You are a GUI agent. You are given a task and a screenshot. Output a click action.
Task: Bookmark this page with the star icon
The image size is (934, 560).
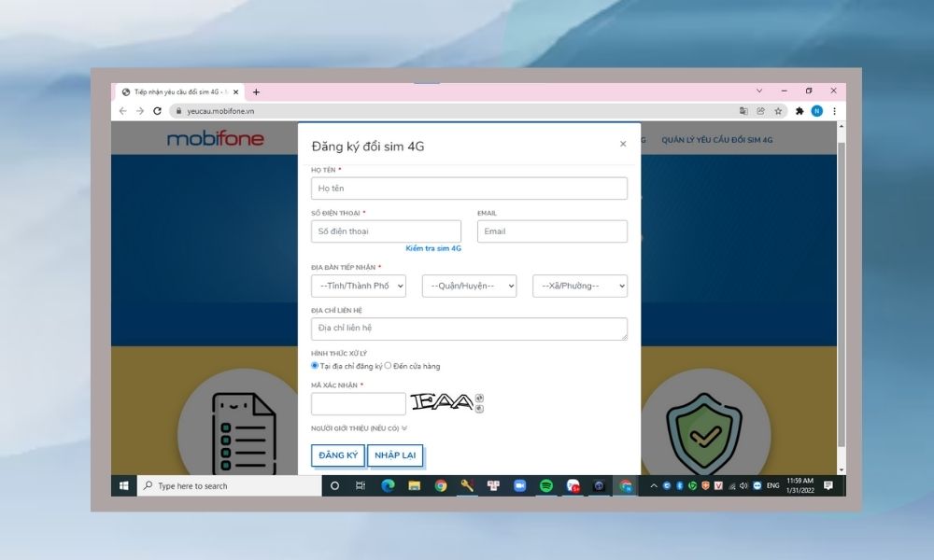(778, 111)
